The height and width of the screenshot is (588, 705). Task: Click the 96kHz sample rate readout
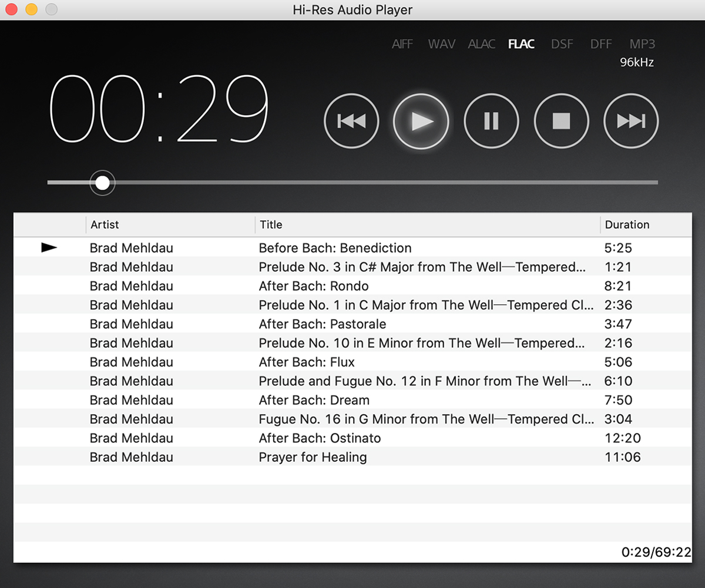click(637, 62)
